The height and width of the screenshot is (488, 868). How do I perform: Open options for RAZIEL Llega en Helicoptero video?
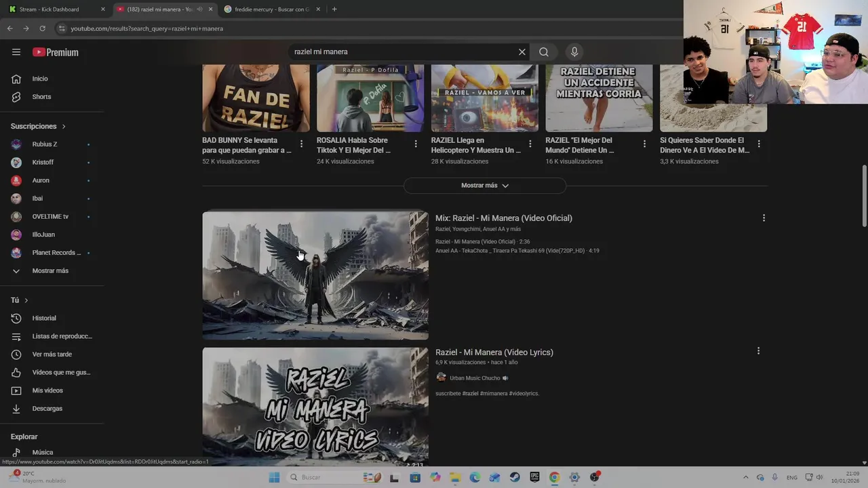[530, 144]
